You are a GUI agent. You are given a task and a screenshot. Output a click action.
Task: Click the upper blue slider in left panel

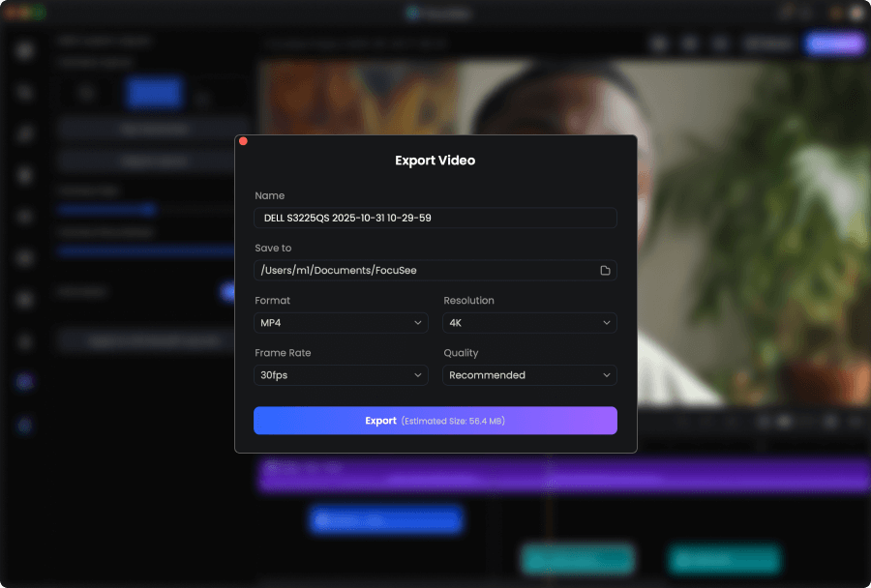[106, 209]
